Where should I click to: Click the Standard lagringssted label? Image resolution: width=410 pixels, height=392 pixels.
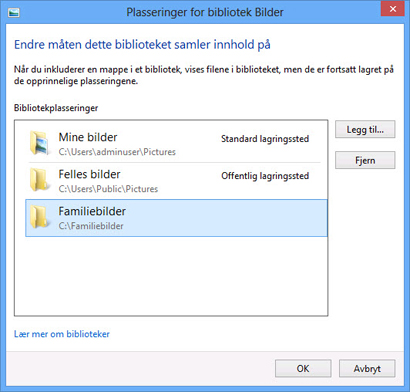point(265,139)
